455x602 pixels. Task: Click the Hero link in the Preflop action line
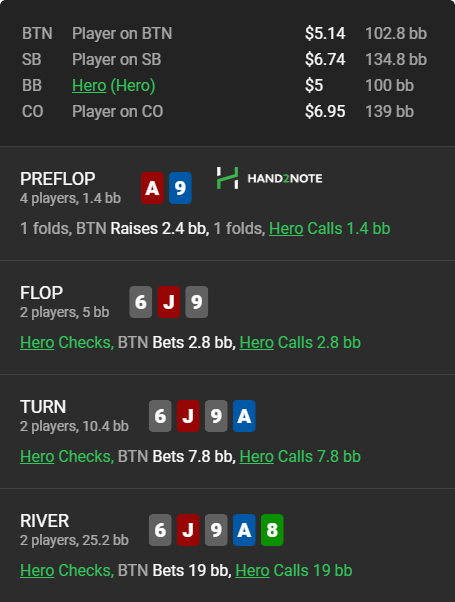[x=286, y=228]
